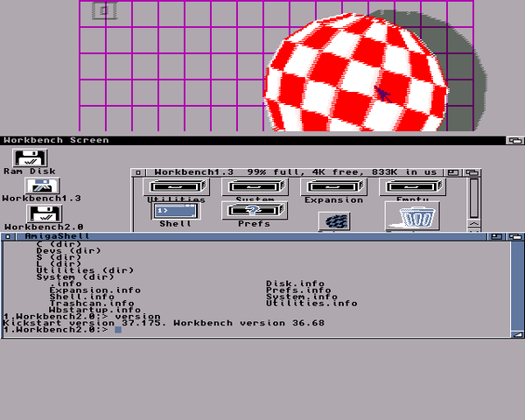Open the Prefs icon
Screen dimensions: 525x420
[255, 211]
